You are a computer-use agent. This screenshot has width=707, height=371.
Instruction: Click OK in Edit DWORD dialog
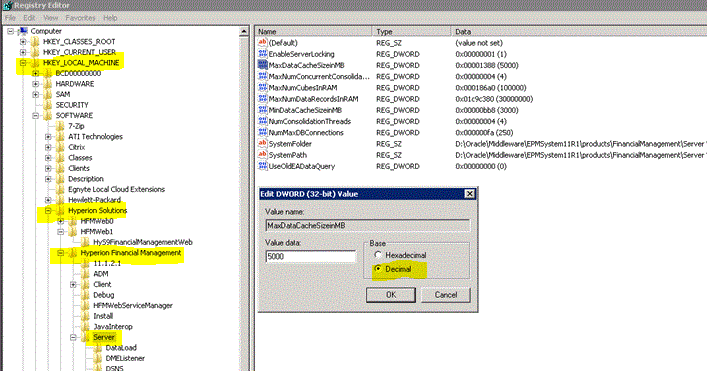point(390,295)
